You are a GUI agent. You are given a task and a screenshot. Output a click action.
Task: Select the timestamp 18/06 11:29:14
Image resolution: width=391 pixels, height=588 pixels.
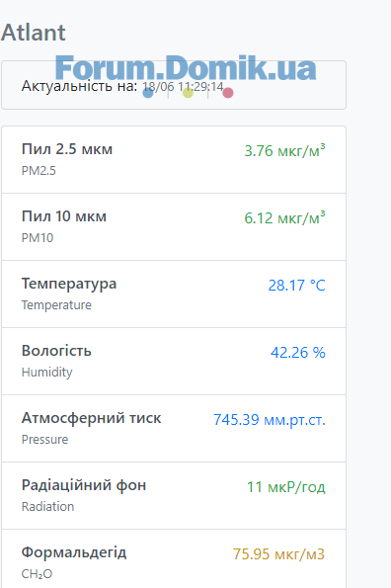click(x=183, y=87)
